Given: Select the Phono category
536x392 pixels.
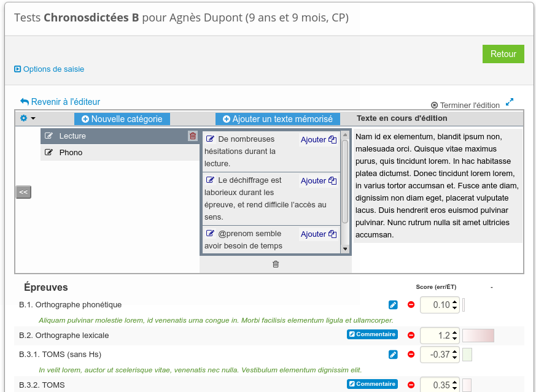Looking at the screenshot, I should pyautogui.click(x=120, y=152).
